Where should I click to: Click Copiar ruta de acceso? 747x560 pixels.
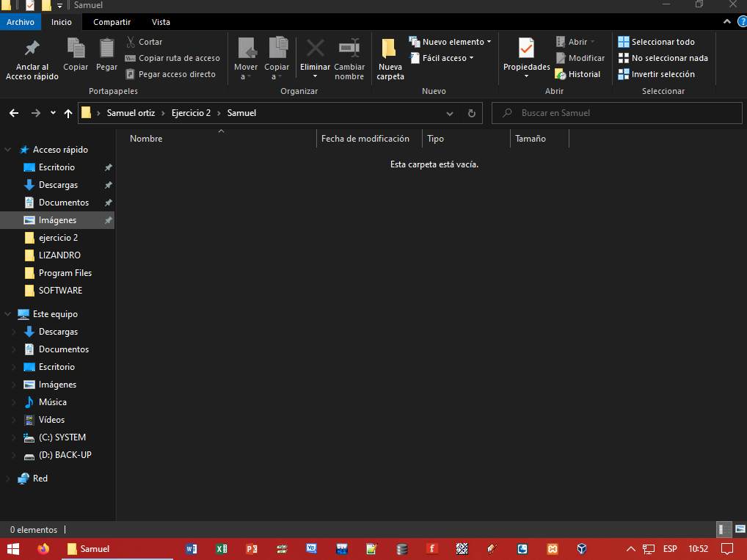(x=172, y=58)
